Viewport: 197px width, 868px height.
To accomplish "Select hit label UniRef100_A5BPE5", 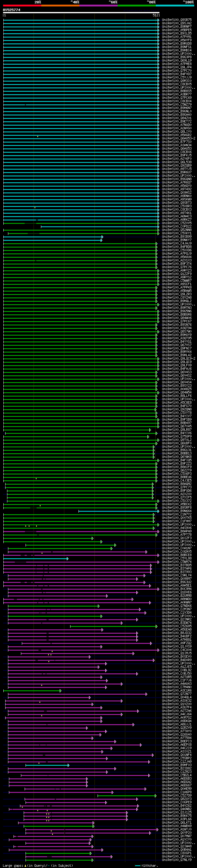I will [x=177, y=30].
